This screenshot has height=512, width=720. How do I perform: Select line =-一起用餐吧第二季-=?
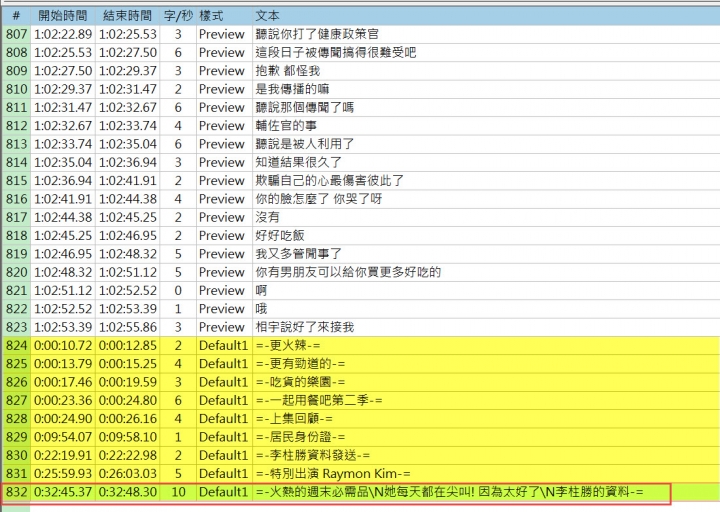319,400
